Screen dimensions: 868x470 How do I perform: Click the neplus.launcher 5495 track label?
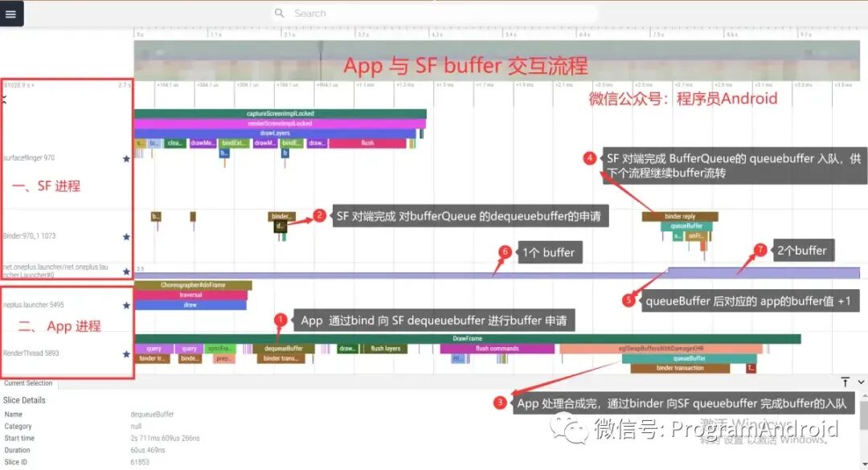tap(34, 305)
